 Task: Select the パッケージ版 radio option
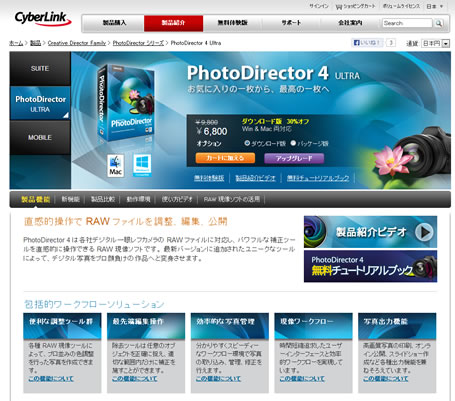pos(293,143)
